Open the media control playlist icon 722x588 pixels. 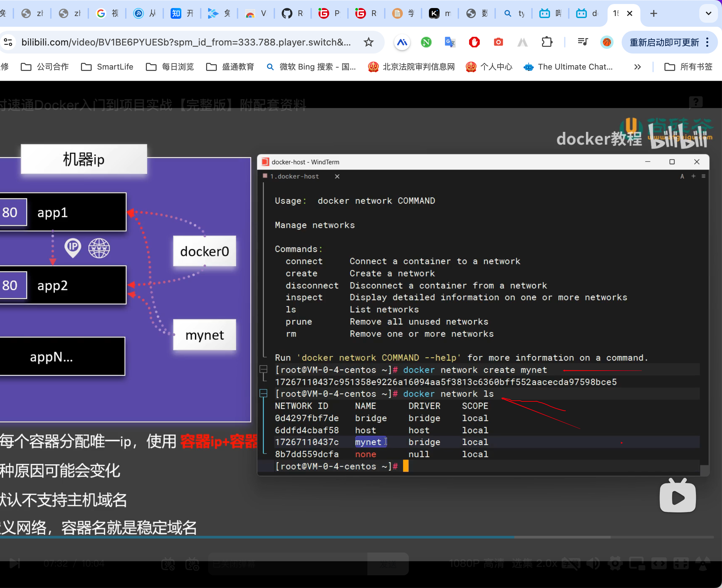point(582,42)
